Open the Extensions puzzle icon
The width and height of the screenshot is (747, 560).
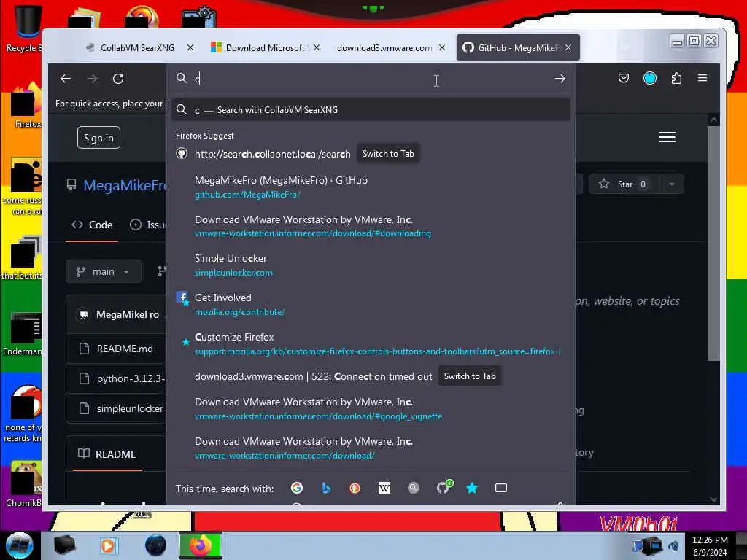676,78
